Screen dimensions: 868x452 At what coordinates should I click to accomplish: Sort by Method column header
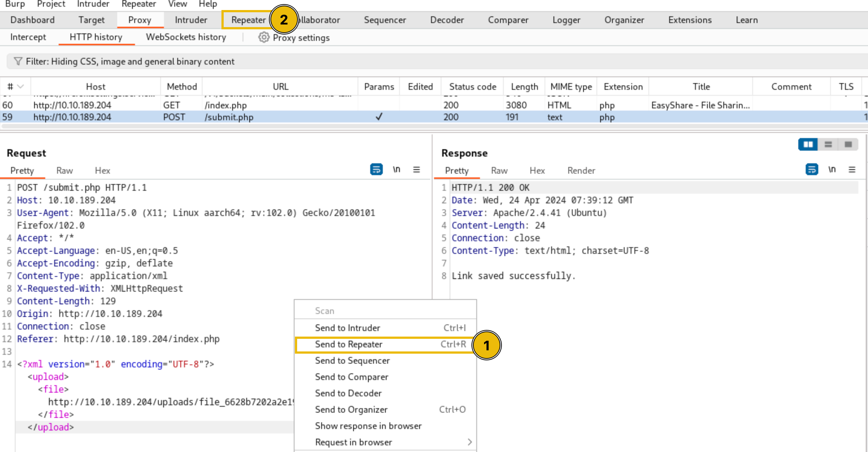[x=182, y=86]
